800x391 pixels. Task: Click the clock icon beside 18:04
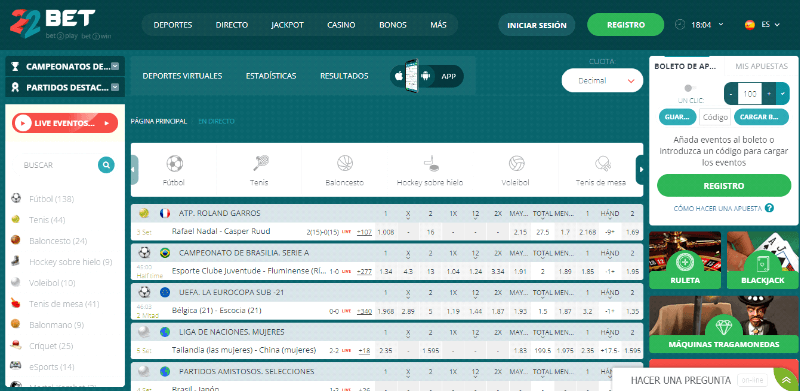point(680,25)
